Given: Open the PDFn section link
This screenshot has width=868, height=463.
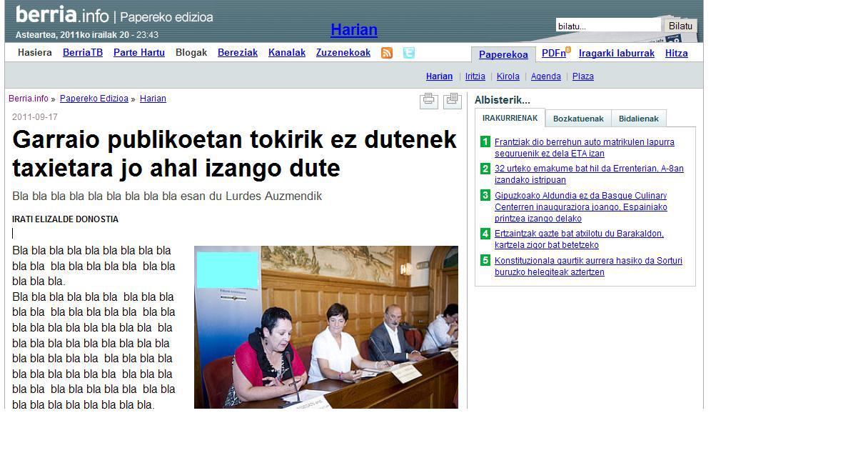Looking at the screenshot, I should click(x=553, y=53).
